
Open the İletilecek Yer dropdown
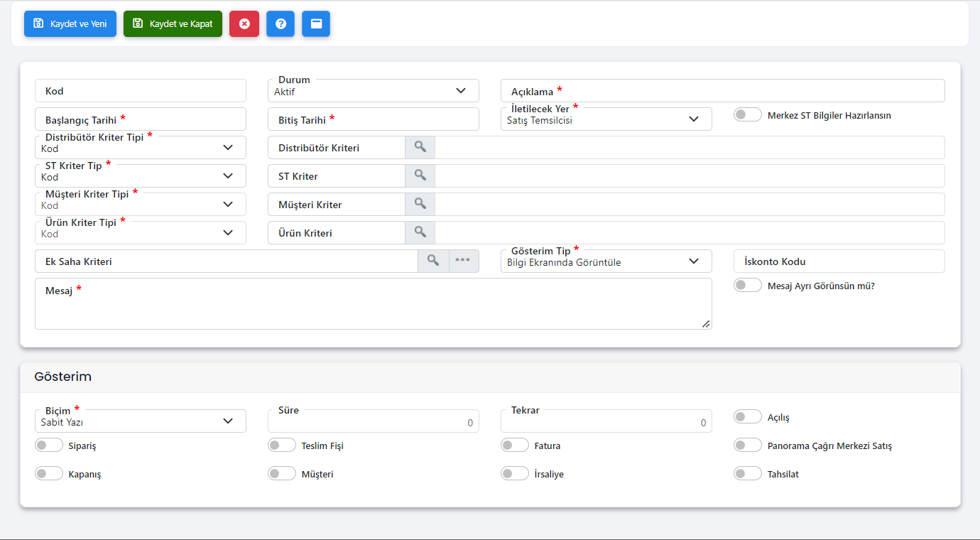[x=606, y=119]
